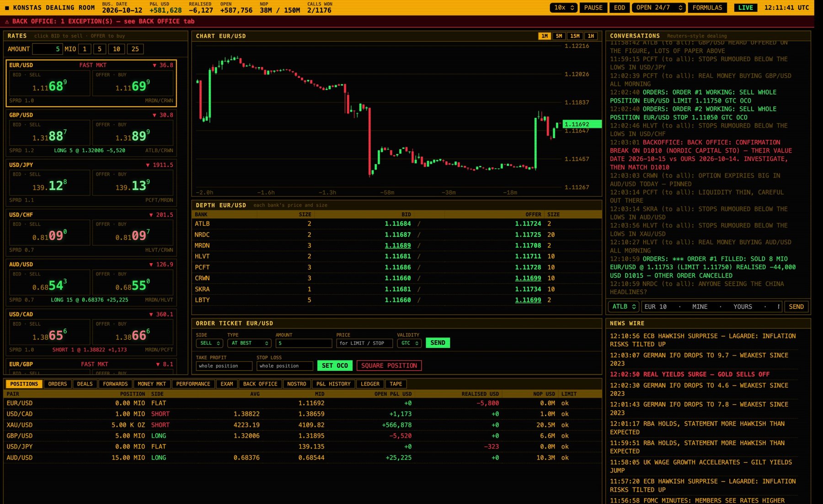Click the EOD button

[619, 8]
